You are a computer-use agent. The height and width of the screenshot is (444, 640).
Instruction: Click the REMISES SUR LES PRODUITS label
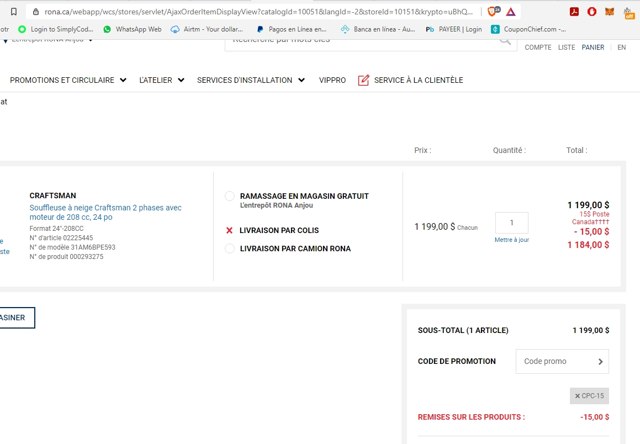471,417
